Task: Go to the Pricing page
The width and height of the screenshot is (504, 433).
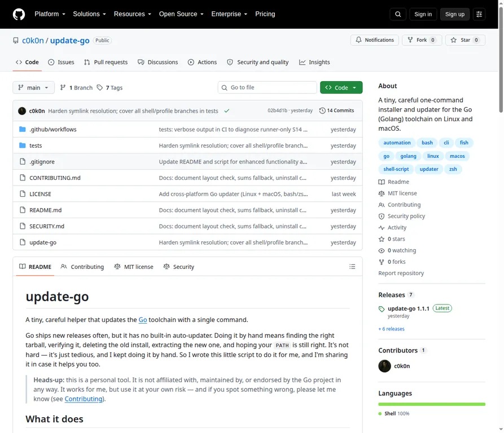Action: click(x=265, y=14)
